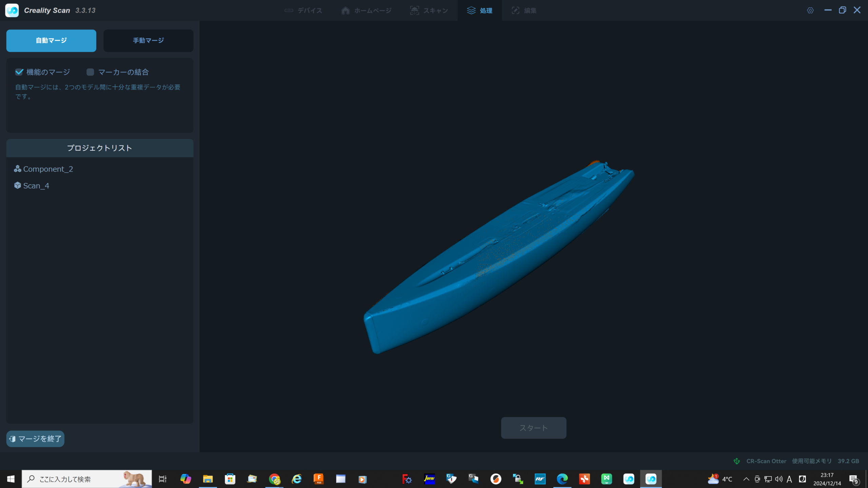
Task: Open Jw_cad from the taskbar
Action: (x=429, y=479)
